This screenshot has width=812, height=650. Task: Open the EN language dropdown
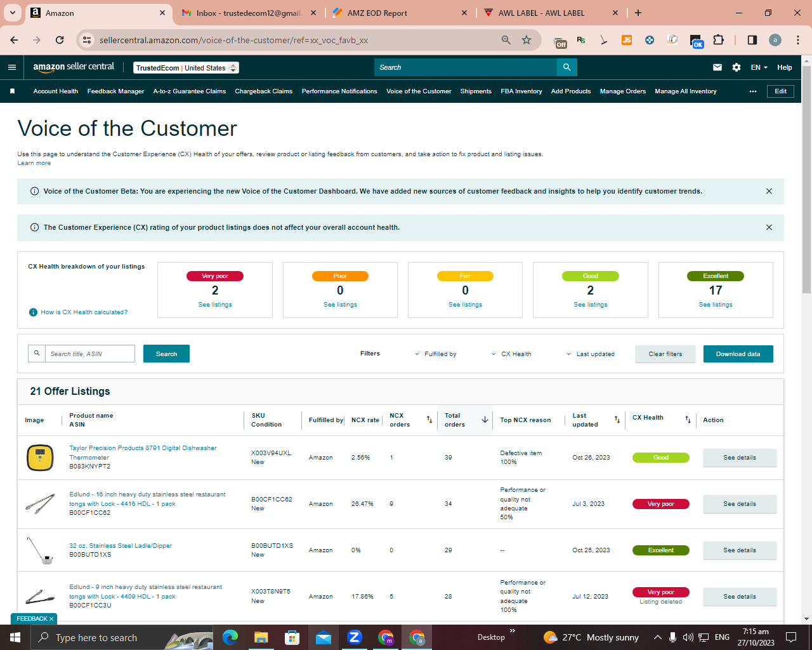point(759,67)
